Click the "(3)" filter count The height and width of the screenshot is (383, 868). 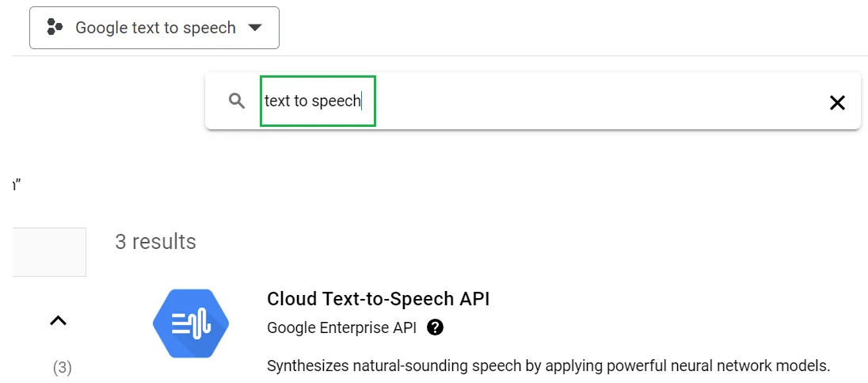pos(62,367)
